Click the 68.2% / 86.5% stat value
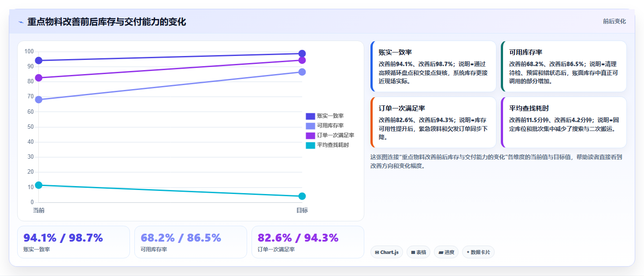644x276 pixels. (181, 238)
